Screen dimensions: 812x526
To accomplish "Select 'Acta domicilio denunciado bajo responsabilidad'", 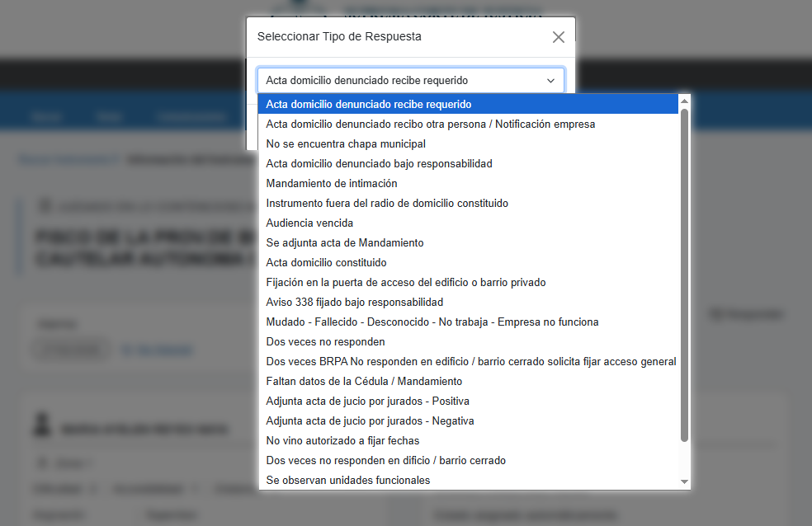I will point(379,164).
